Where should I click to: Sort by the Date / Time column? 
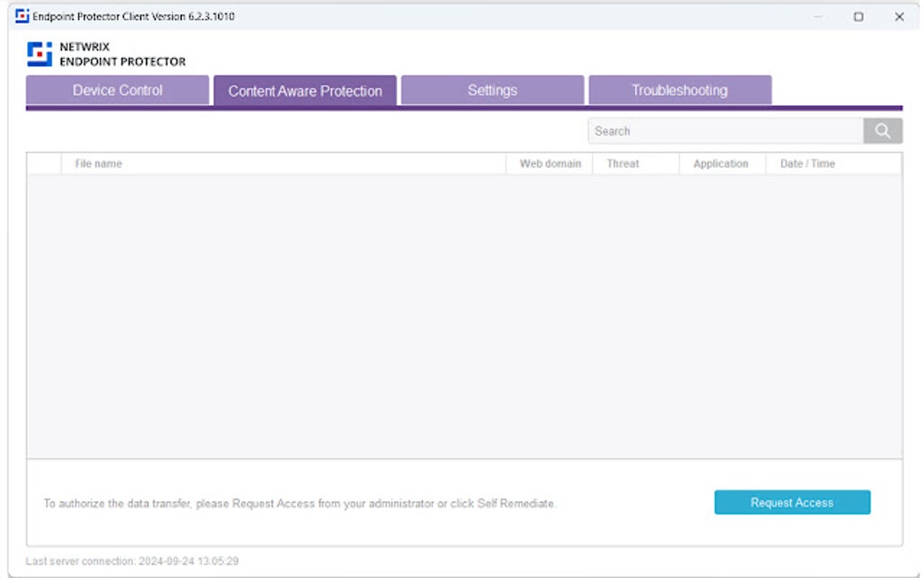click(806, 163)
